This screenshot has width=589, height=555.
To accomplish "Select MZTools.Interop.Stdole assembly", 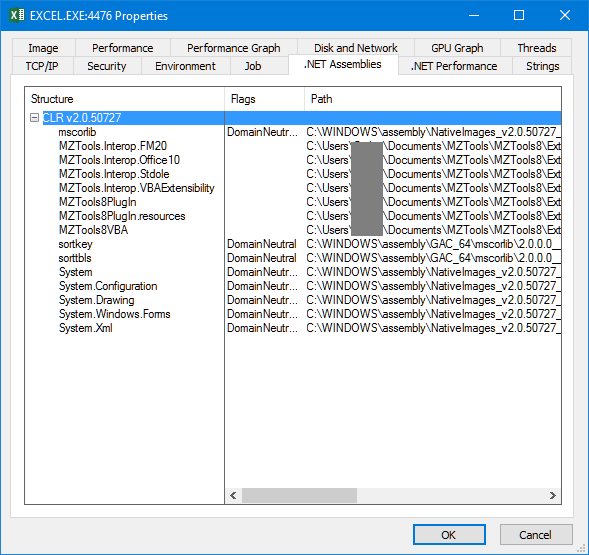I will pyautogui.click(x=114, y=174).
